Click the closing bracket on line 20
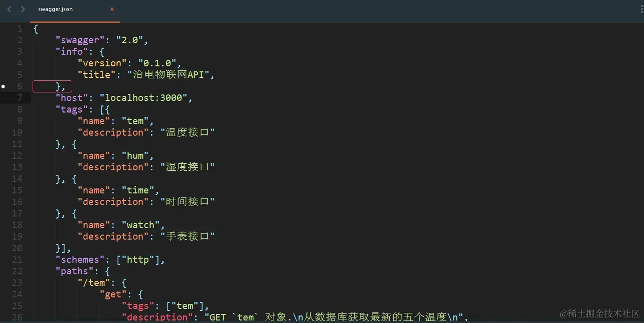 point(63,248)
